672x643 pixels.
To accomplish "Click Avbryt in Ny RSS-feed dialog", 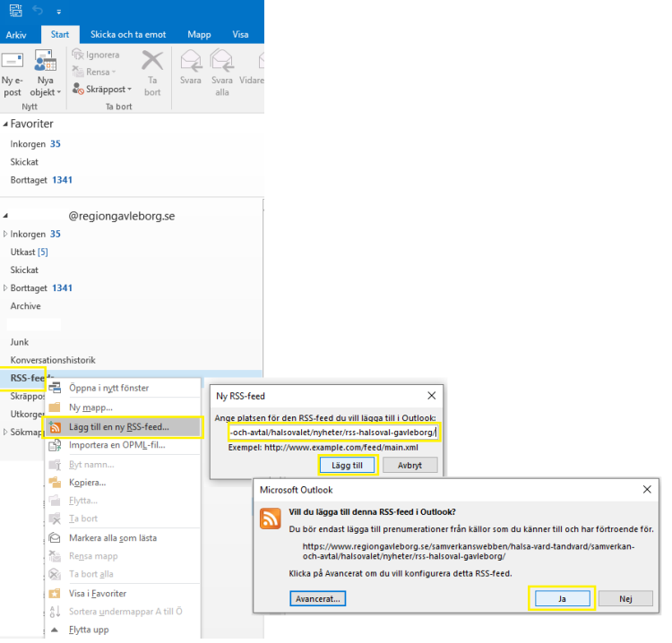I will coord(409,465).
